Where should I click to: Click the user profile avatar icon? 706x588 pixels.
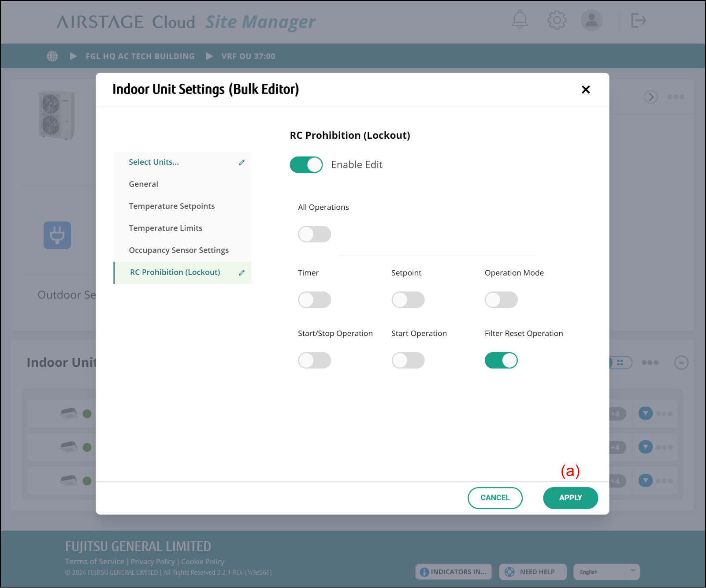[591, 20]
